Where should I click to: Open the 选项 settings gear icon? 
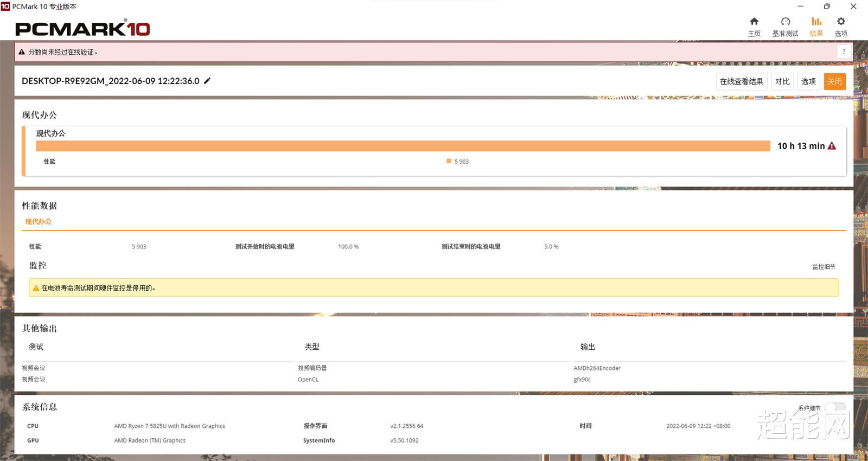tap(841, 22)
